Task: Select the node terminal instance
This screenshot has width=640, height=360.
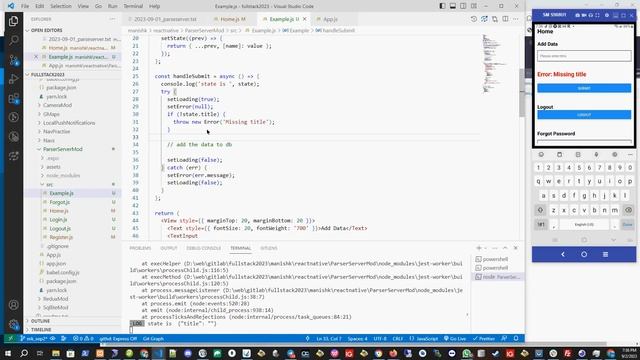Action: 498,277
